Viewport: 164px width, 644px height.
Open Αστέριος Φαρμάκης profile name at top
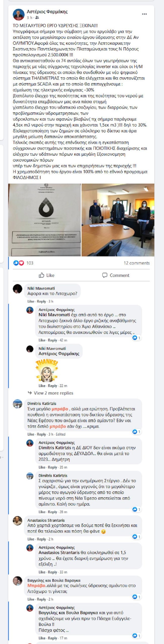[x=47, y=12]
